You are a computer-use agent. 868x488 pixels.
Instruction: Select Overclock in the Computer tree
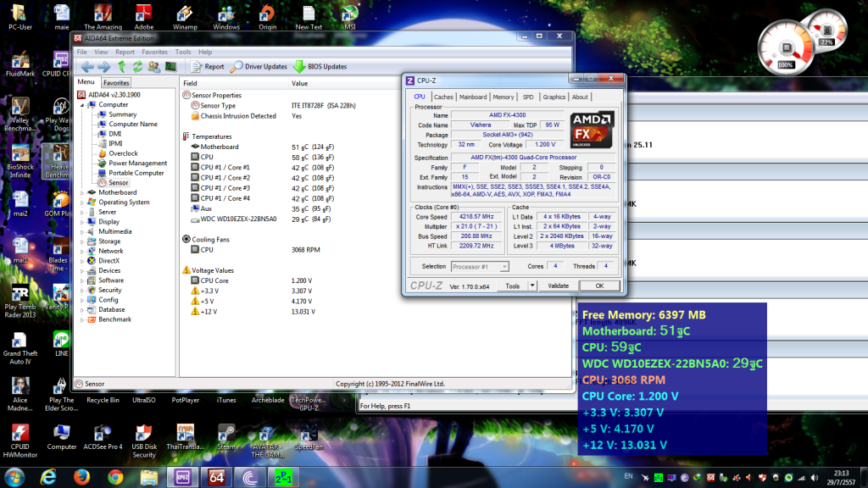pos(123,153)
